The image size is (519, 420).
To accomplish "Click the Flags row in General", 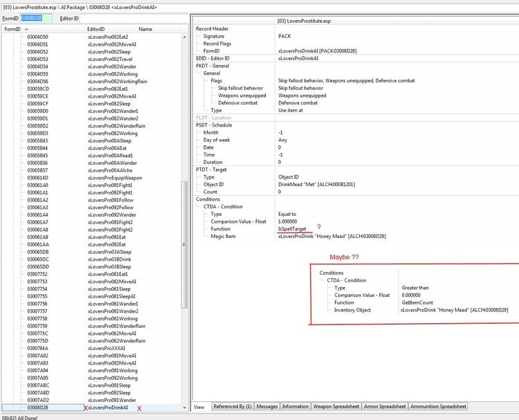I will tap(216, 81).
